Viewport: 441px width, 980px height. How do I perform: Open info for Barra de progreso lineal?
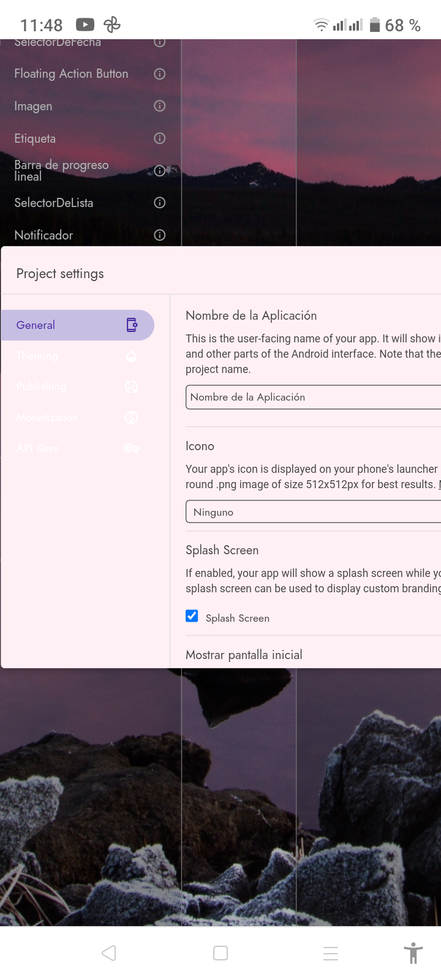tap(160, 170)
